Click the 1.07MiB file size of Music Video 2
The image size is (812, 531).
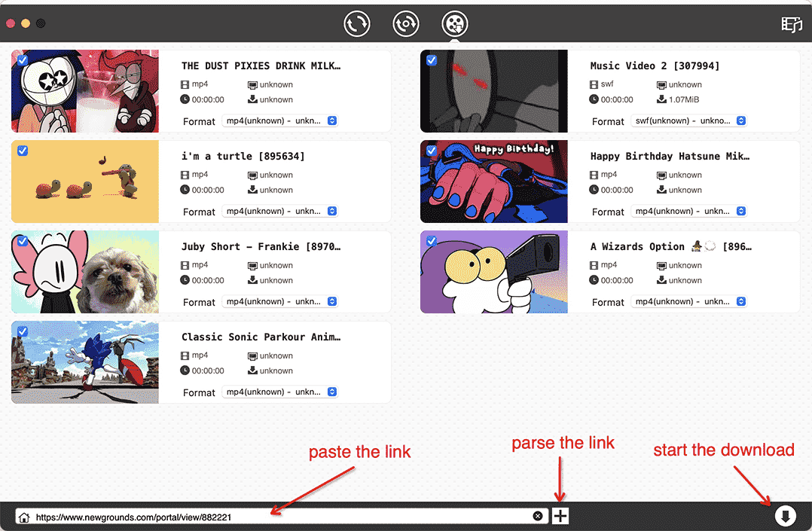click(684, 99)
